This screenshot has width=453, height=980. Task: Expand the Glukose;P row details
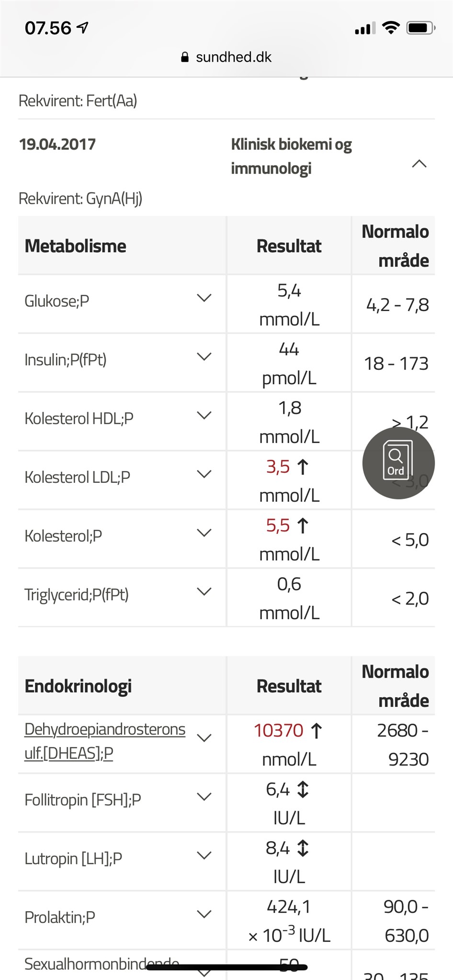click(x=204, y=298)
